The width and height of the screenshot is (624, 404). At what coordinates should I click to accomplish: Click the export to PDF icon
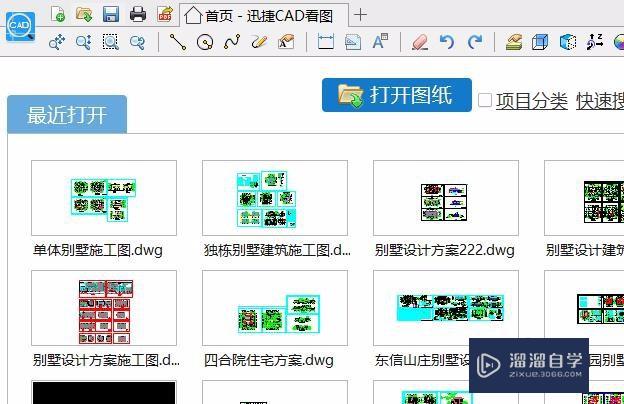coord(165,14)
